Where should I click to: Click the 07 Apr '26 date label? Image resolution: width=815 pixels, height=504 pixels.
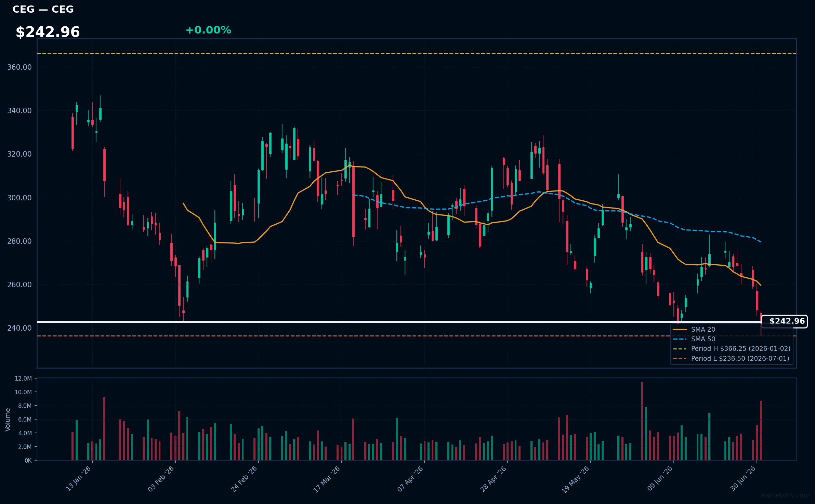click(x=410, y=479)
